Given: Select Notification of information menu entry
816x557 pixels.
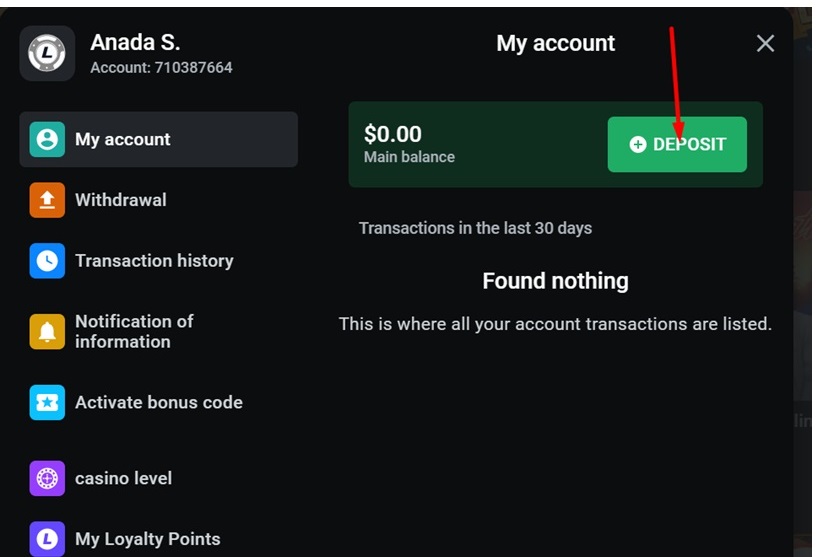Looking at the screenshot, I should [x=134, y=331].
